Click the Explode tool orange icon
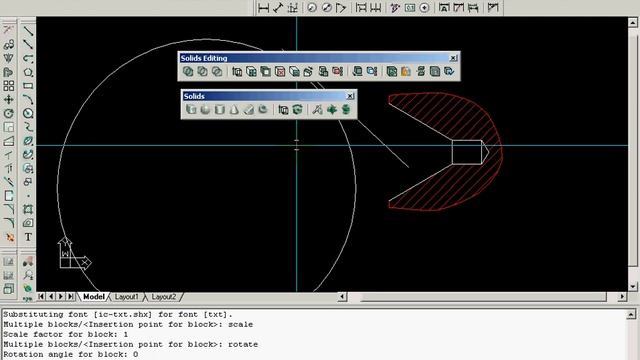Screen dimensions: 640x360 [9, 237]
